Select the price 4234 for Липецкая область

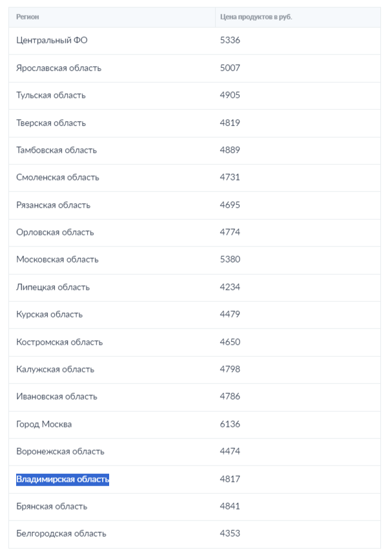(x=230, y=287)
